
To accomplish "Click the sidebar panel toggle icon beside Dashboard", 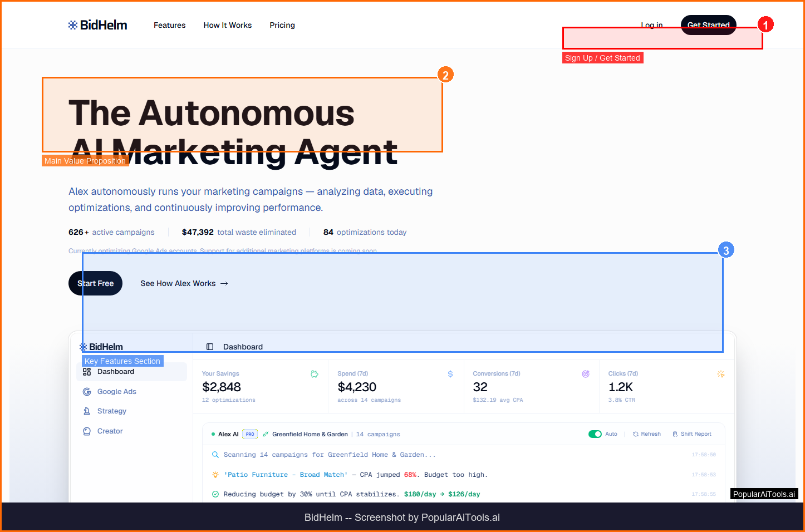I will (x=210, y=347).
